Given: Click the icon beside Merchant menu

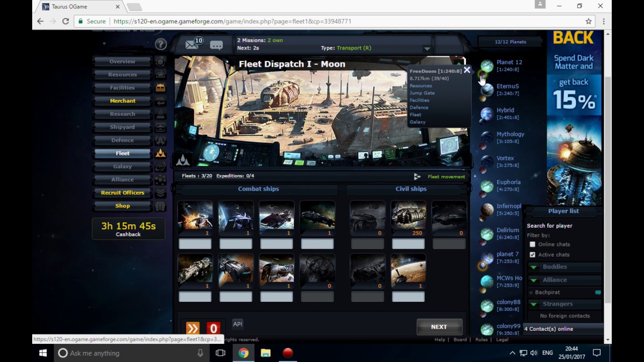Looking at the screenshot, I should [x=160, y=101].
